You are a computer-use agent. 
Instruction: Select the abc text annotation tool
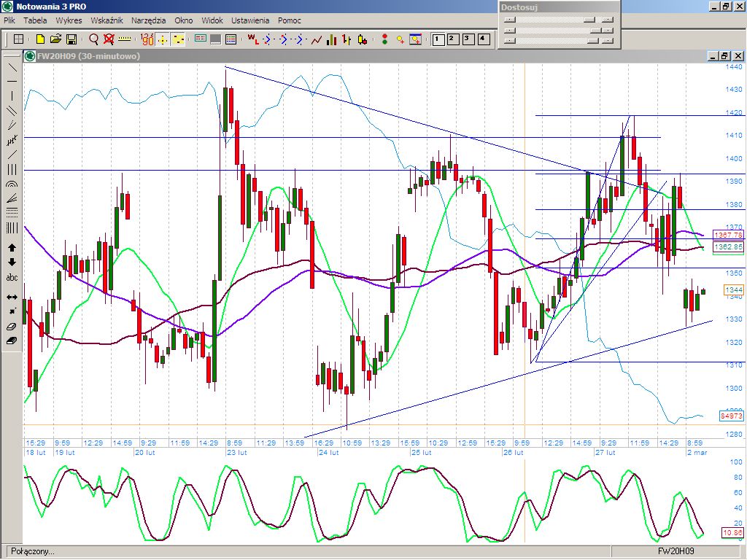pos(12,278)
